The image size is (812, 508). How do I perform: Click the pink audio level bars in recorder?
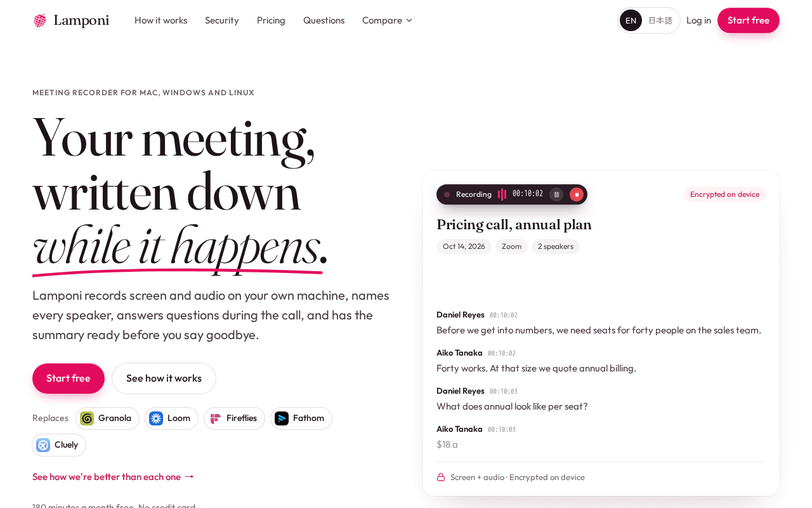(x=502, y=194)
